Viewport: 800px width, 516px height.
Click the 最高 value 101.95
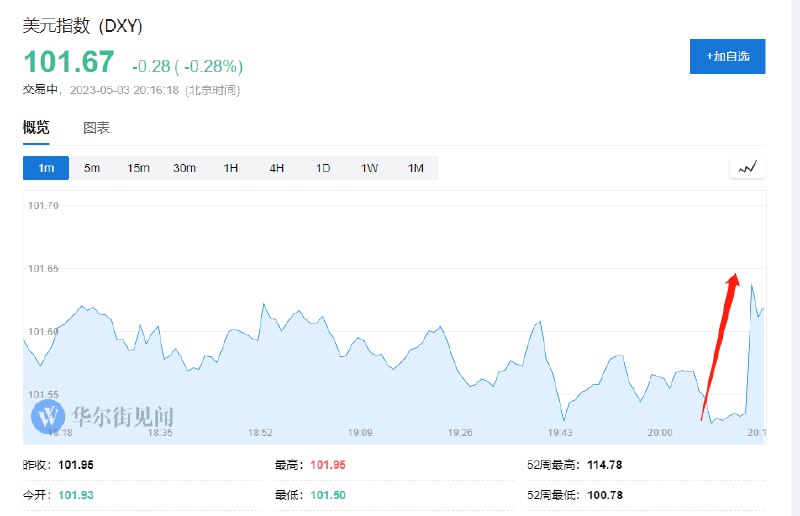(x=328, y=465)
